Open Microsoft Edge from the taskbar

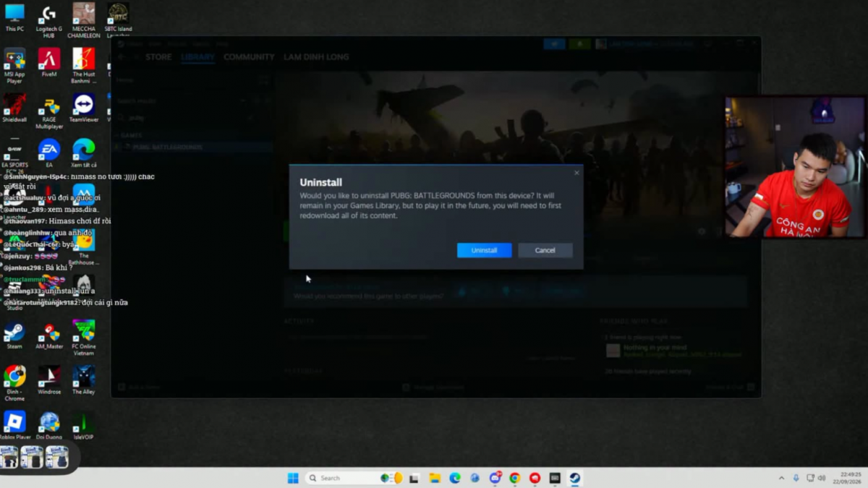tap(455, 478)
